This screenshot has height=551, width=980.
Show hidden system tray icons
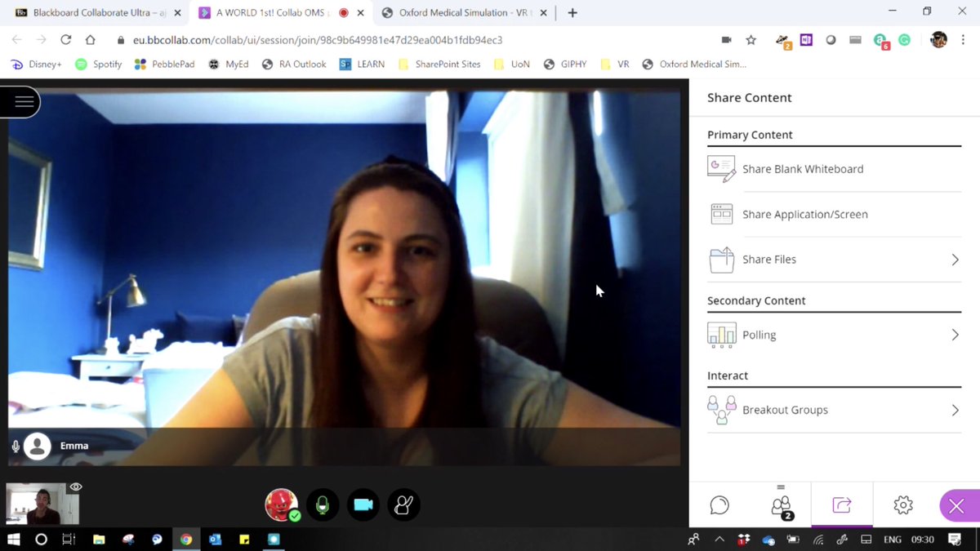719,540
